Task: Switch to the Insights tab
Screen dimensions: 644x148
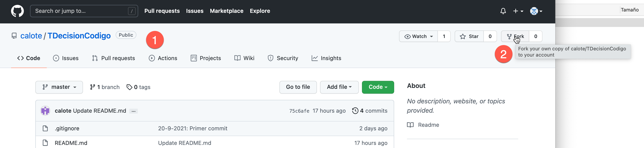Action: 326,58
